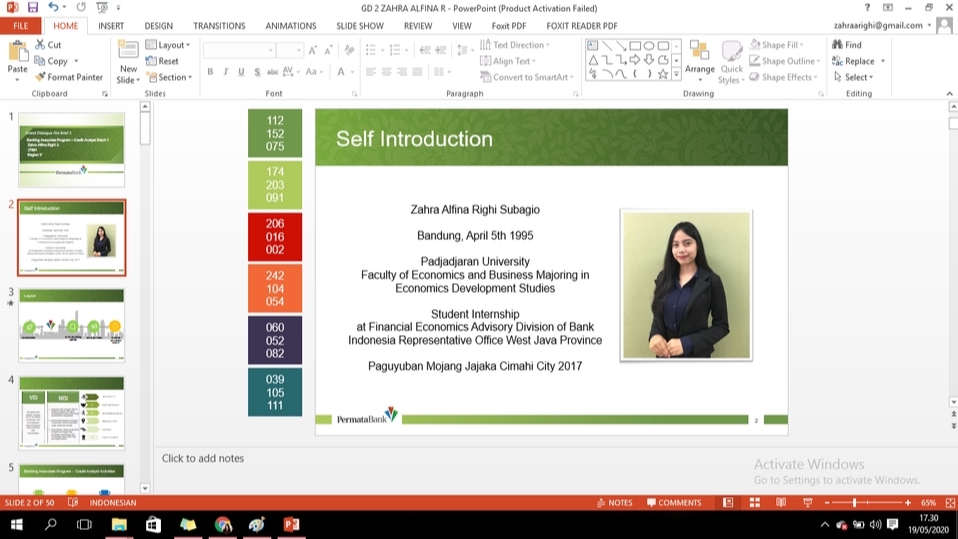The width and height of the screenshot is (958, 539).
Task: Switch to the DESIGN tab
Action: point(159,26)
